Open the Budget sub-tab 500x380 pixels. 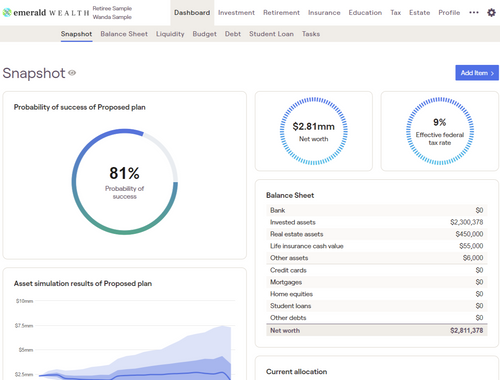pos(204,34)
